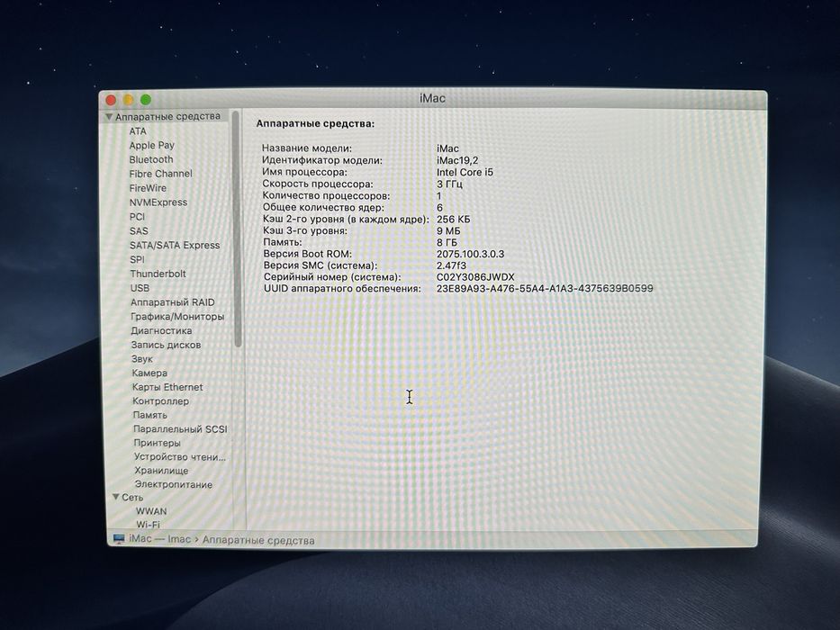Open Хранилище entry
Image resolution: width=840 pixels, height=630 pixels.
(x=161, y=471)
